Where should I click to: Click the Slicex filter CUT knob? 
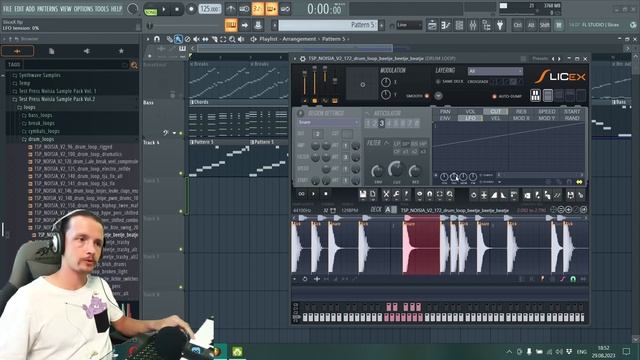396,169
